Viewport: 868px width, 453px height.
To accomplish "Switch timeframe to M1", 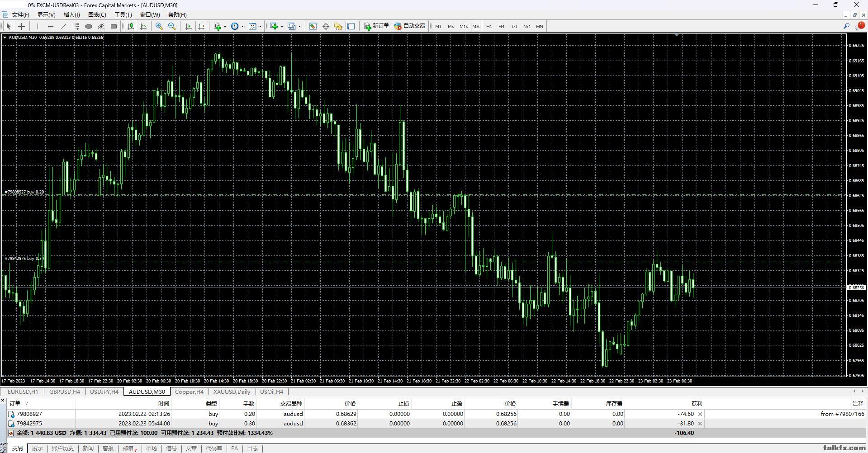I will [438, 26].
